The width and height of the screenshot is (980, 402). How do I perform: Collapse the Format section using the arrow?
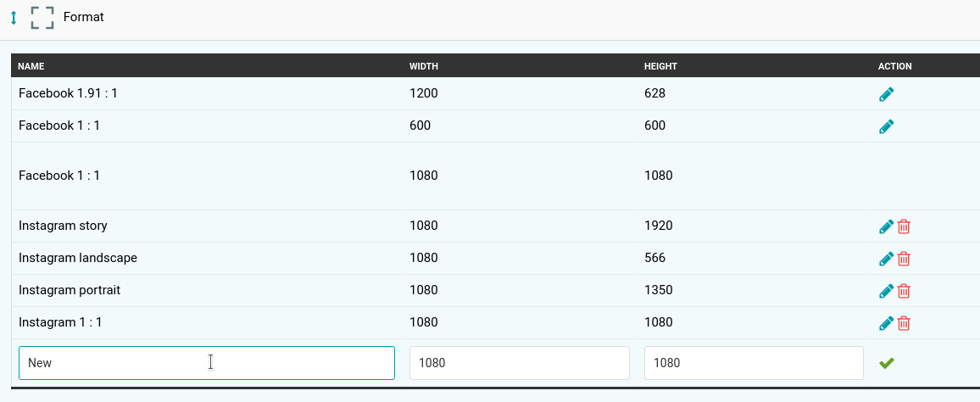(x=14, y=18)
